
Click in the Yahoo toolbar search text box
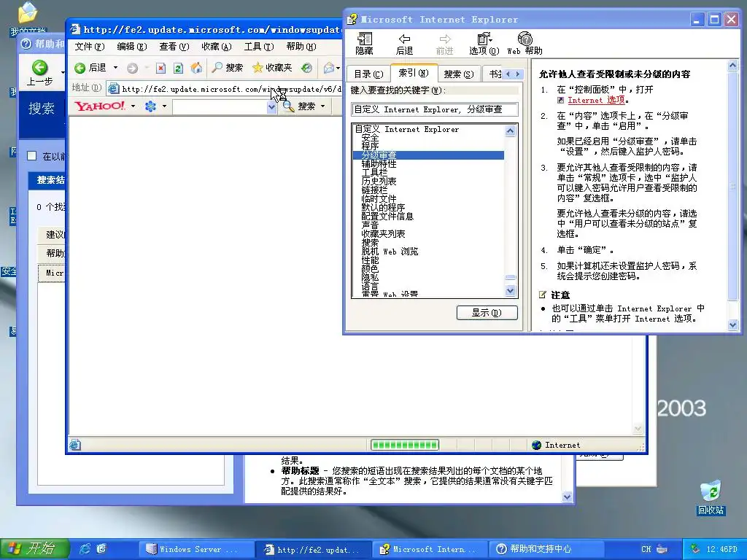click(x=220, y=107)
